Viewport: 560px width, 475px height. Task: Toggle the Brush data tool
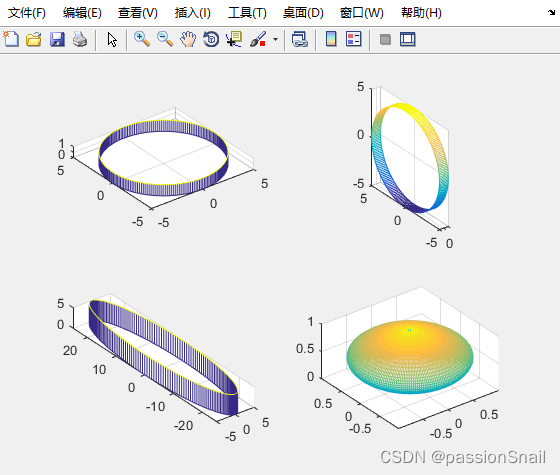(x=258, y=39)
